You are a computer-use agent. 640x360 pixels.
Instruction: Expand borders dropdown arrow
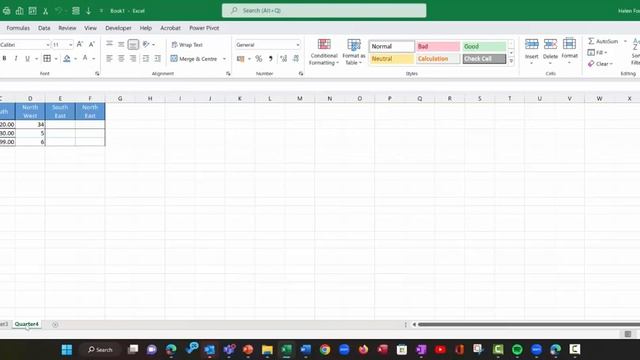click(x=56, y=59)
